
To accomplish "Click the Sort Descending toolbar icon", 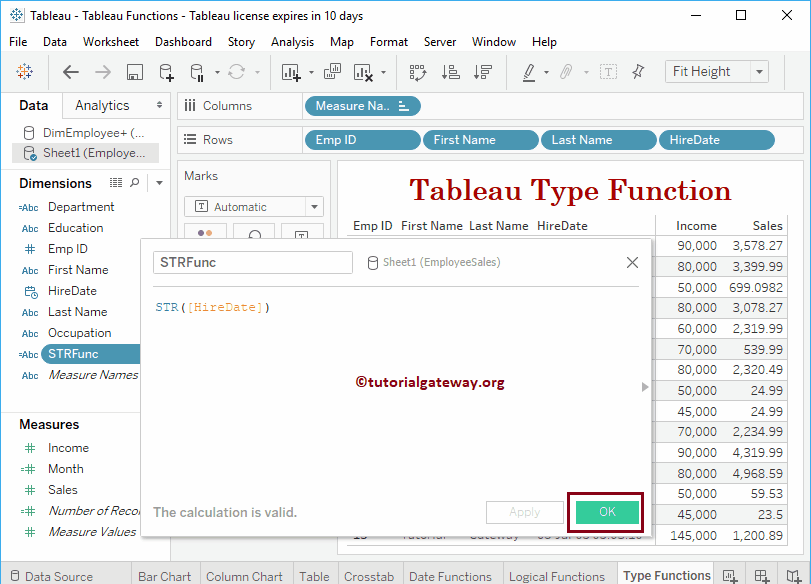I will coord(481,71).
